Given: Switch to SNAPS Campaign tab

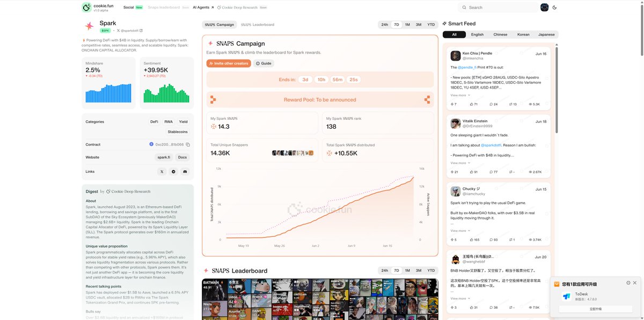Looking at the screenshot, I should 219,25.
